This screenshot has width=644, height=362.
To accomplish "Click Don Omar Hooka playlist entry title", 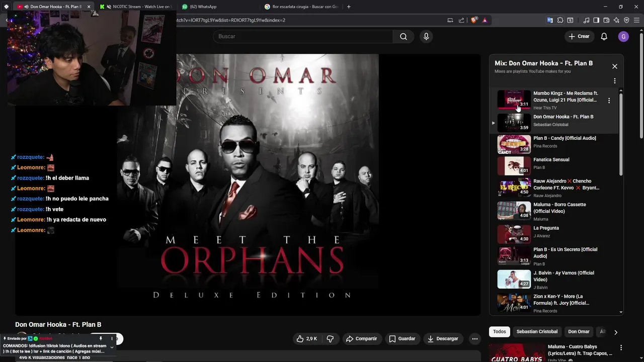I will click(563, 117).
